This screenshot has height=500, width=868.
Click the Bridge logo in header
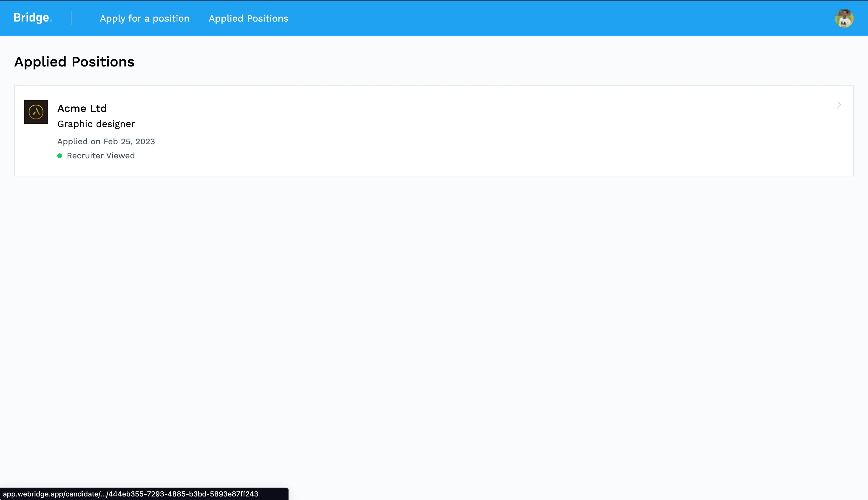(31, 18)
